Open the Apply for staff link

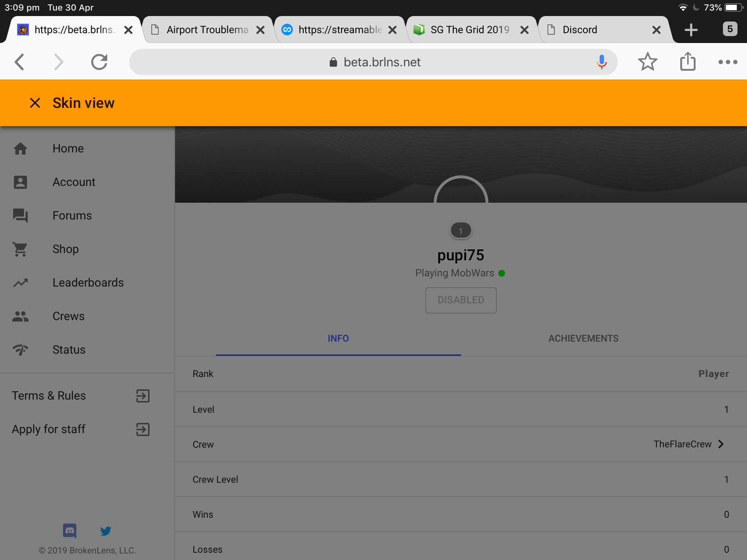coord(49,429)
